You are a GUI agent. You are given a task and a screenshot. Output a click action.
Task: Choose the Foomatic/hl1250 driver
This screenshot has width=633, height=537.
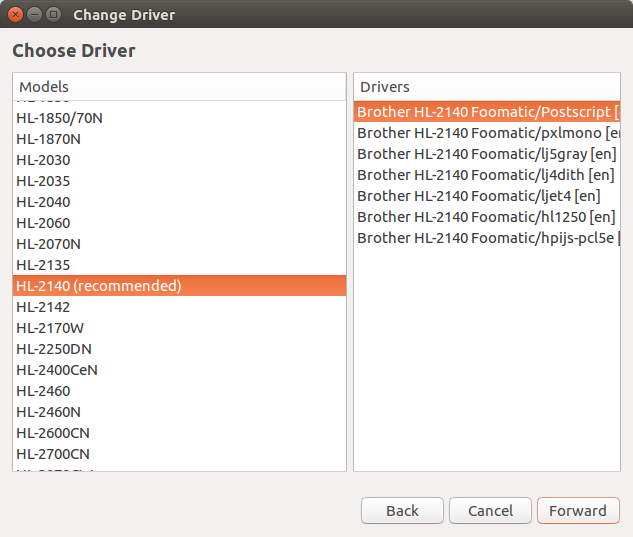[487, 217]
